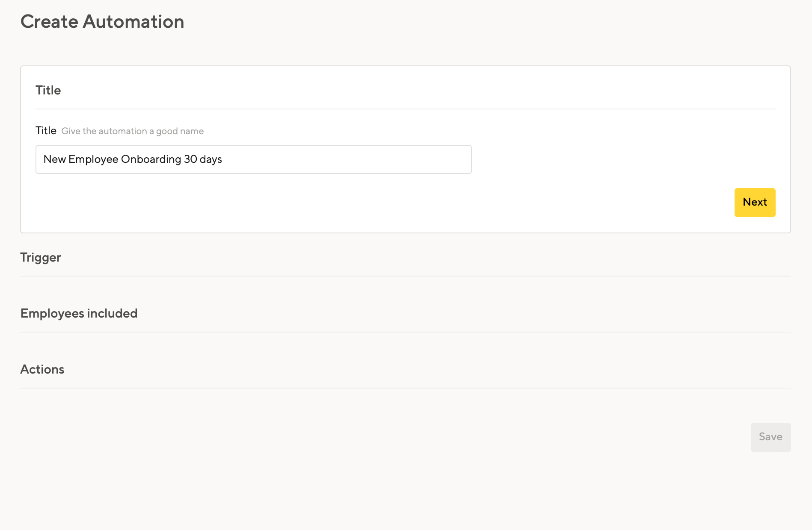
Task: Click the Create Automation page heading
Action: click(103, 21)
